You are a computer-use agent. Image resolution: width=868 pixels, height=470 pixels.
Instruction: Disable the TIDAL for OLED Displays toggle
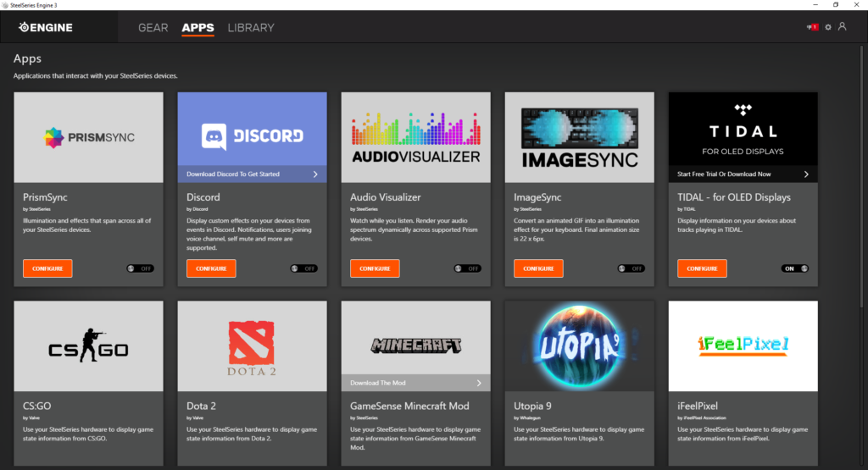795,268
